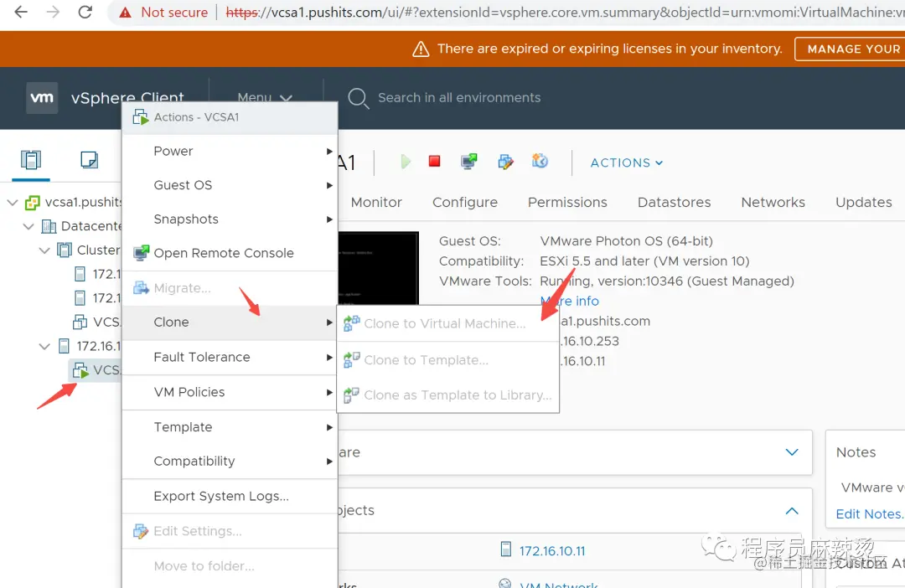Click the Not secure warning icon
905x588 pixels.
point(125,13)
